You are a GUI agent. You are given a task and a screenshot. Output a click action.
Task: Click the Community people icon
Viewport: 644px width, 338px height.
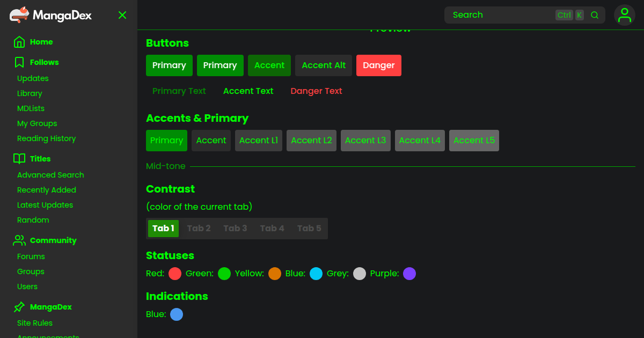[19, 240]
